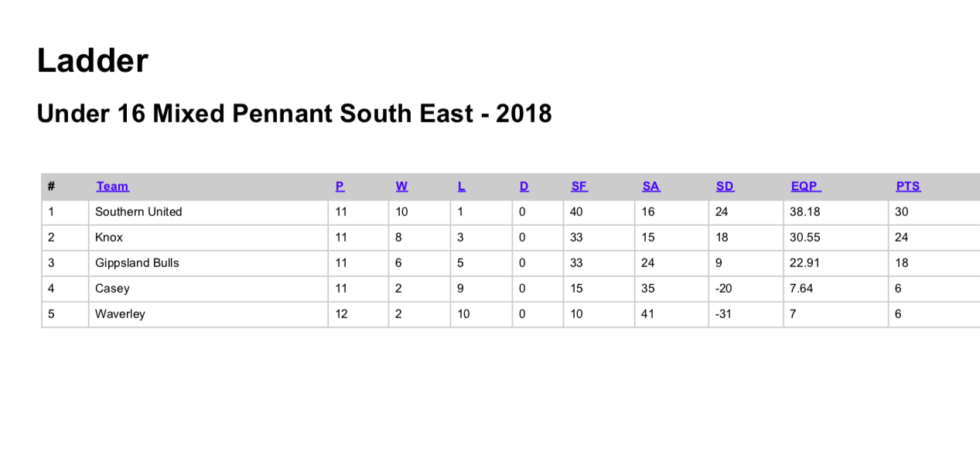The height and width of the screenshot is (466, 980).
Task: Sort the table by PTS column
Action: pyautogui.click(x=908, y=187)
